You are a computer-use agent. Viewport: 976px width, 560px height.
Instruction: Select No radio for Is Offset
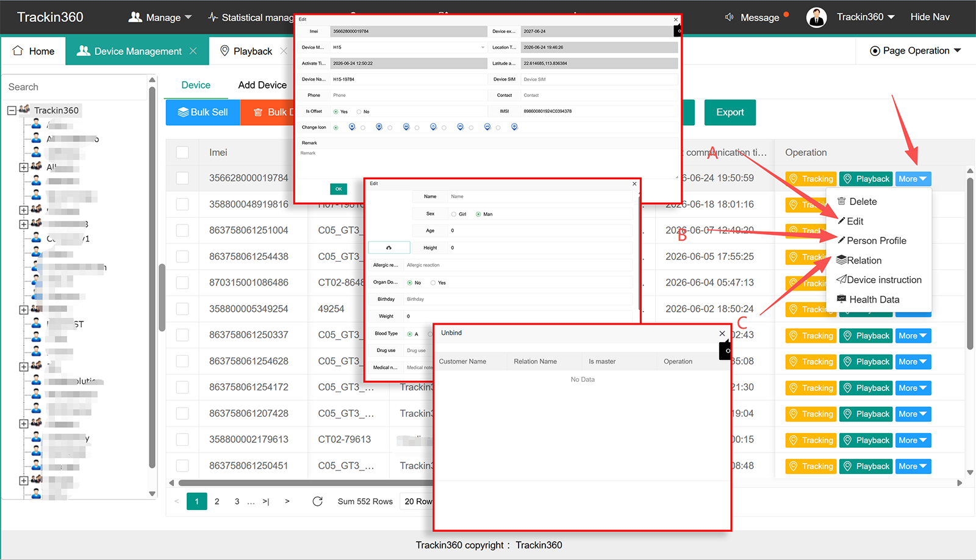coord(359,112)
